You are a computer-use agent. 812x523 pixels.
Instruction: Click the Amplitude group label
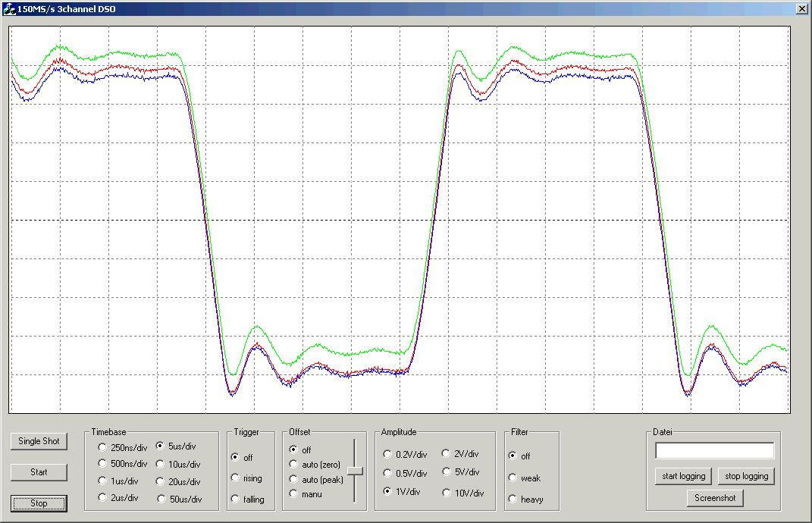point(399,432)
